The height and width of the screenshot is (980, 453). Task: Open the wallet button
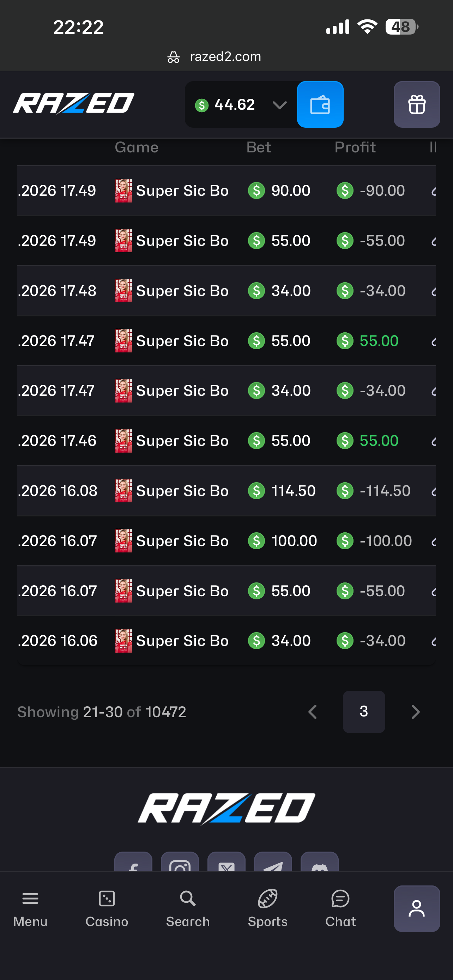(320, 104)
